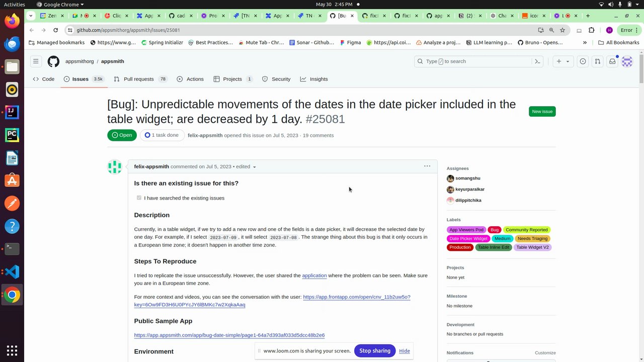Open Terminal from the dock

click(x=12, y=249)
